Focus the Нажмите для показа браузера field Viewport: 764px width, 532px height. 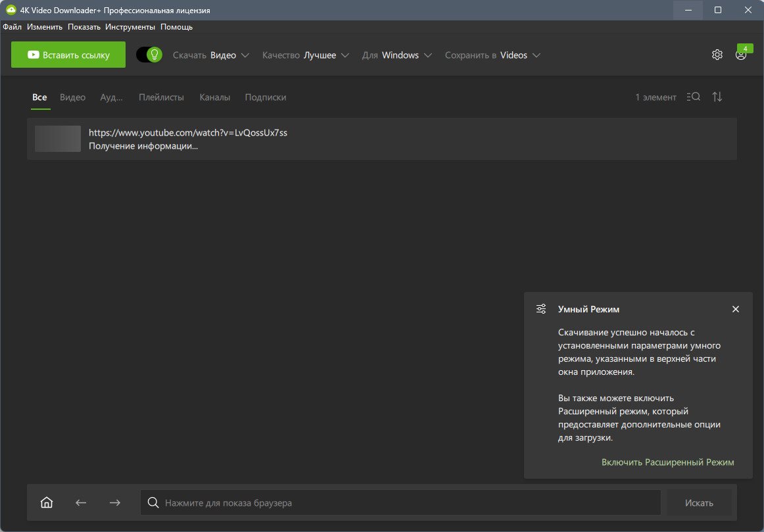pos(400,502)
